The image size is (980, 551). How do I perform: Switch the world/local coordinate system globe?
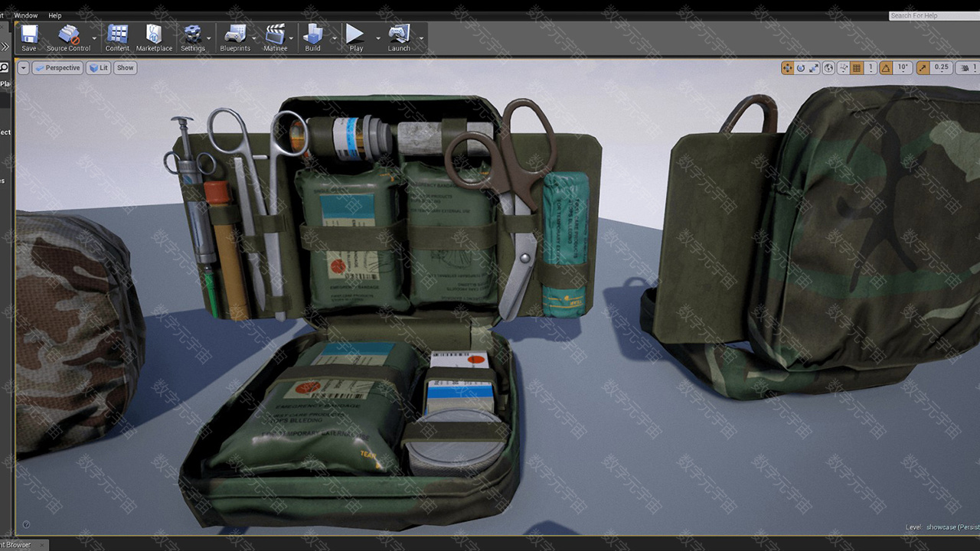tap(828, 68)
